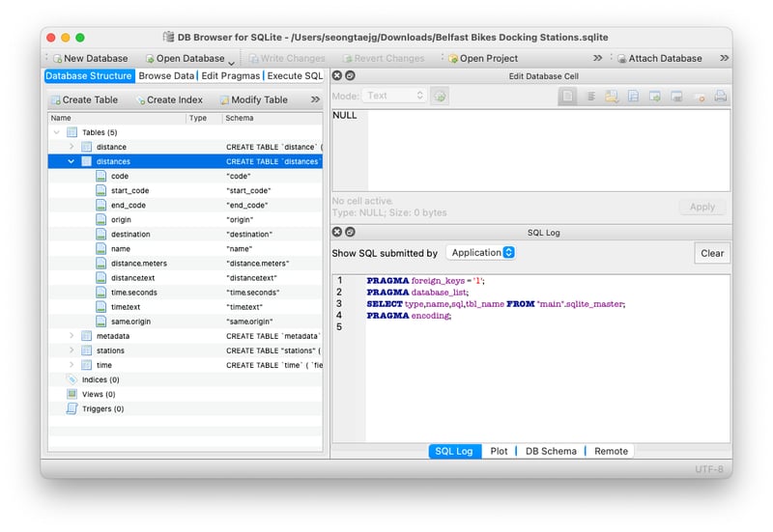The width and height of the screenshot is (773, 532).
Task: Close the SQL Log panel
Action: 337,232
